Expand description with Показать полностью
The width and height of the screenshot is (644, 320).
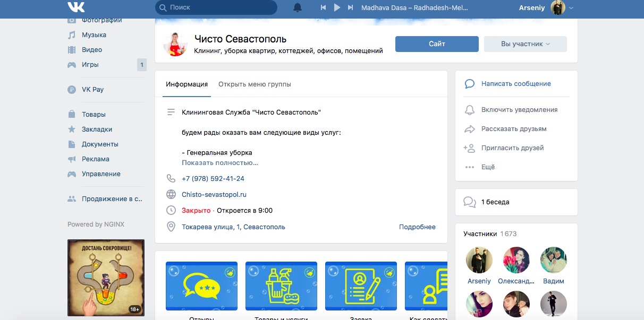220,163
